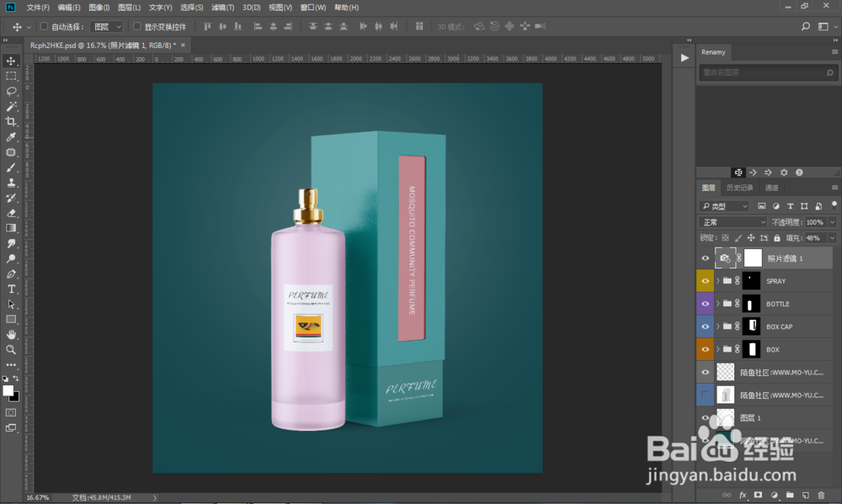Add a layer mask icon
The width and height of the screenshot is (842, 504).
pos(758,495)
